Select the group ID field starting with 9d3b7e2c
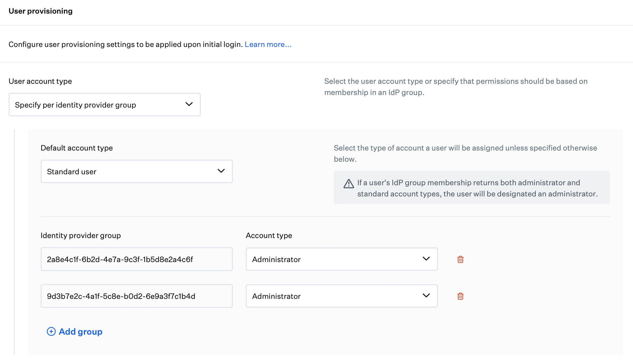The width and height of the screenshot is (633, 364). 136,296
